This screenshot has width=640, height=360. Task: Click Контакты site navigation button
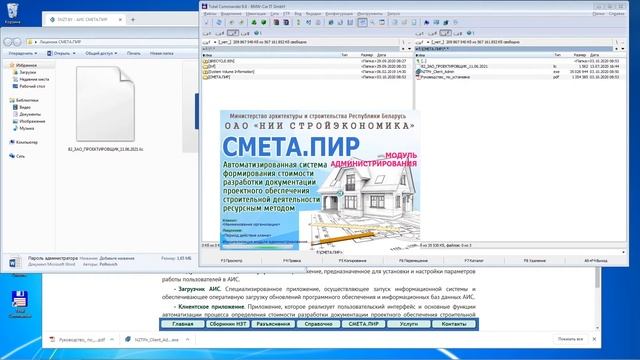[x=454, y=324]
